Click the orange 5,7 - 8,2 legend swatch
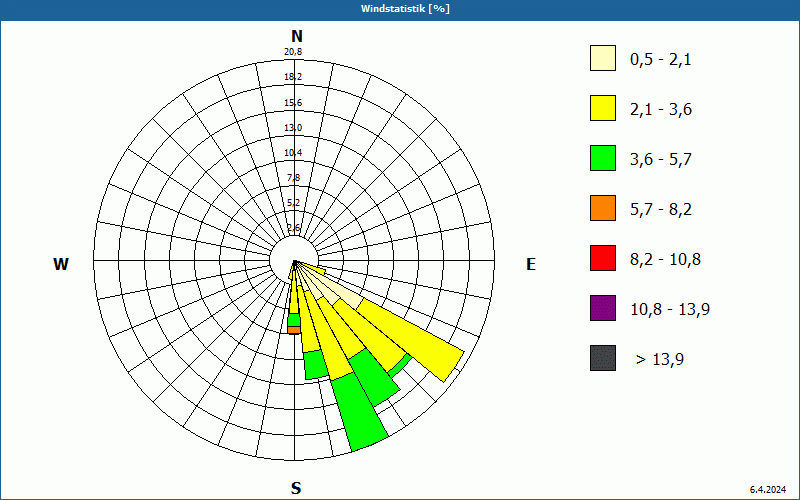Image resolution: width=800 pixels, height=500 pixels. (603, 208)
